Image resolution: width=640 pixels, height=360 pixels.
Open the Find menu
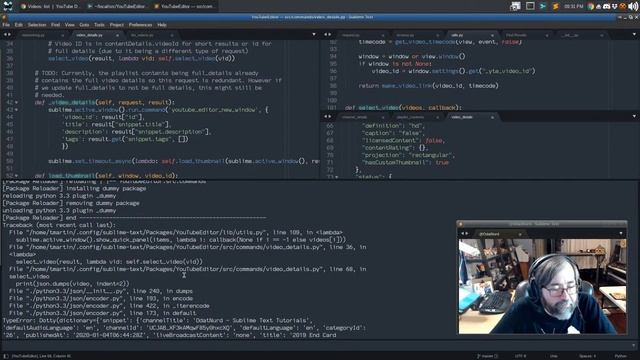pyautogui.click(x=56, y=25)
